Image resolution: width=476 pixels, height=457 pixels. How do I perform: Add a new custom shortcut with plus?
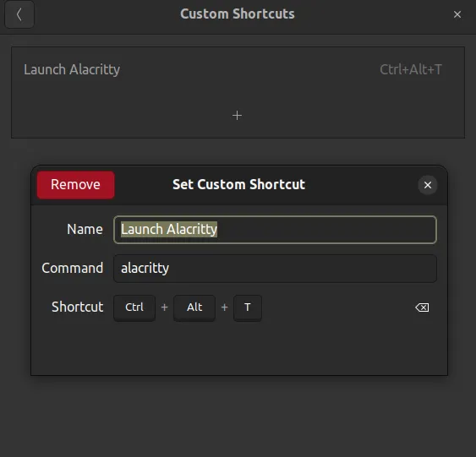coord(237,115)
